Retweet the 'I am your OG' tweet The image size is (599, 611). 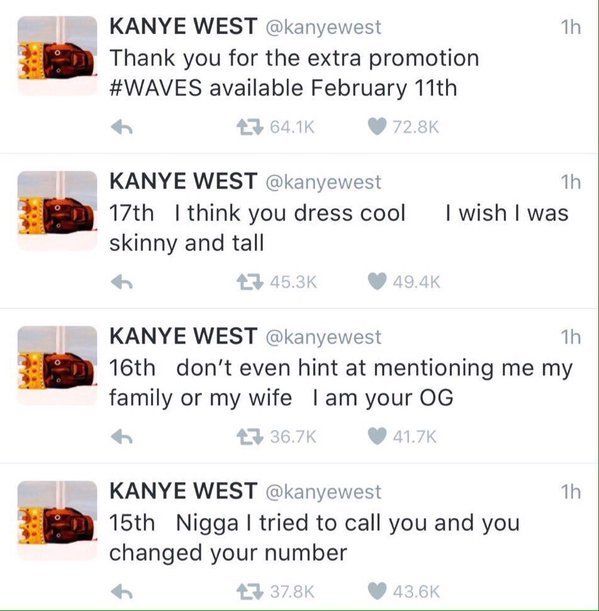coord(250,436)
